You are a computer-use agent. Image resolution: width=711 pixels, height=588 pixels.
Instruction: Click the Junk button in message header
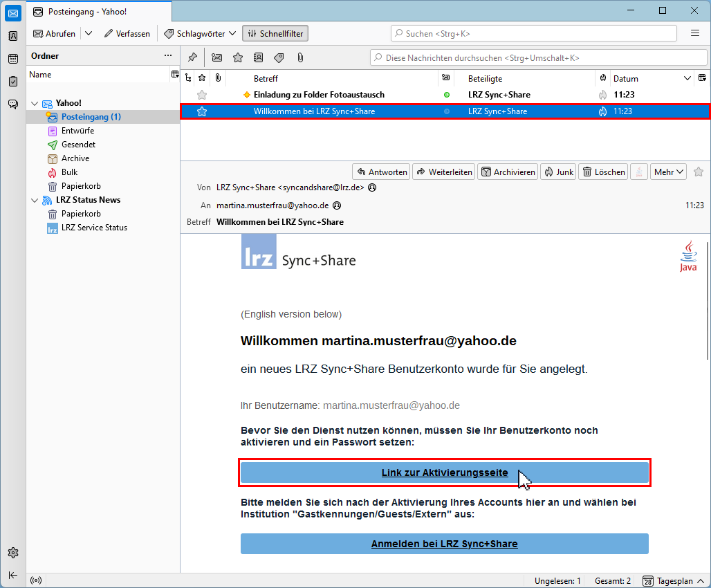(x=559, y=172)
